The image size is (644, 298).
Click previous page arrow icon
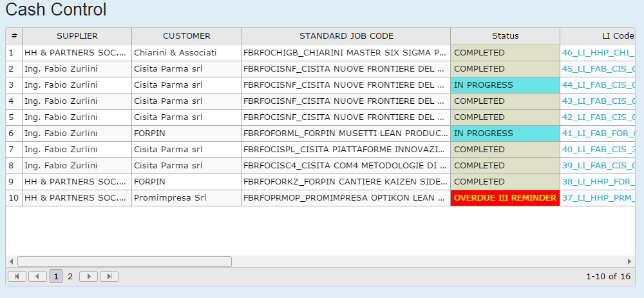click(38, 276)
